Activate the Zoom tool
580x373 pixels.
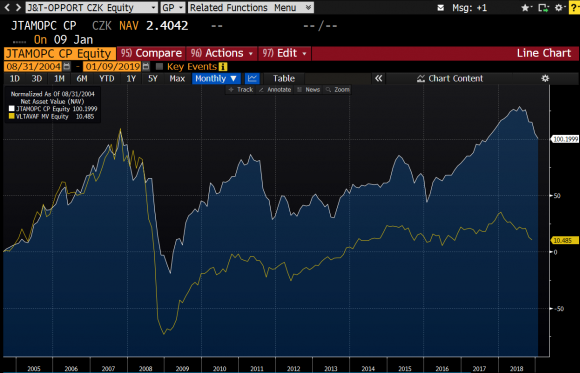coord(337,90)
